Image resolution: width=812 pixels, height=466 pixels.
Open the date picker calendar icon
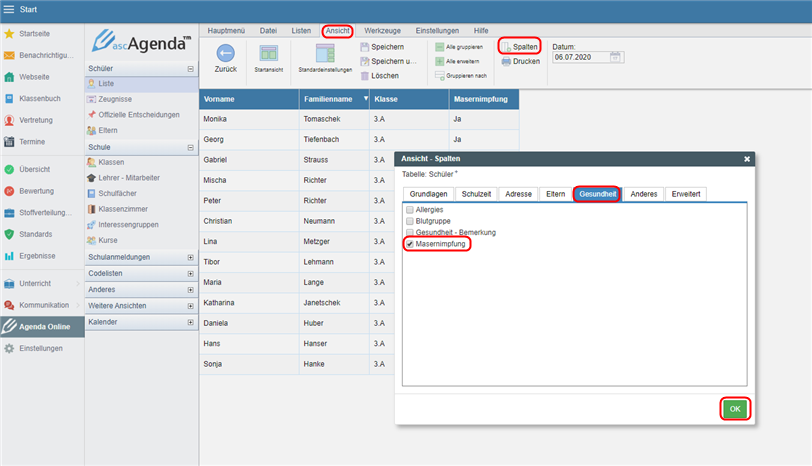[x=615, y=57]
